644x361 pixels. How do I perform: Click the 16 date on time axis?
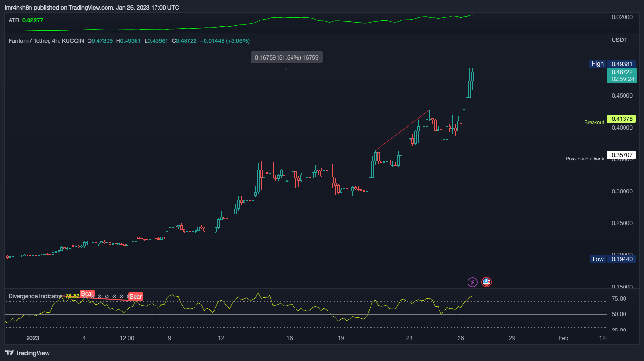[290, 338]
